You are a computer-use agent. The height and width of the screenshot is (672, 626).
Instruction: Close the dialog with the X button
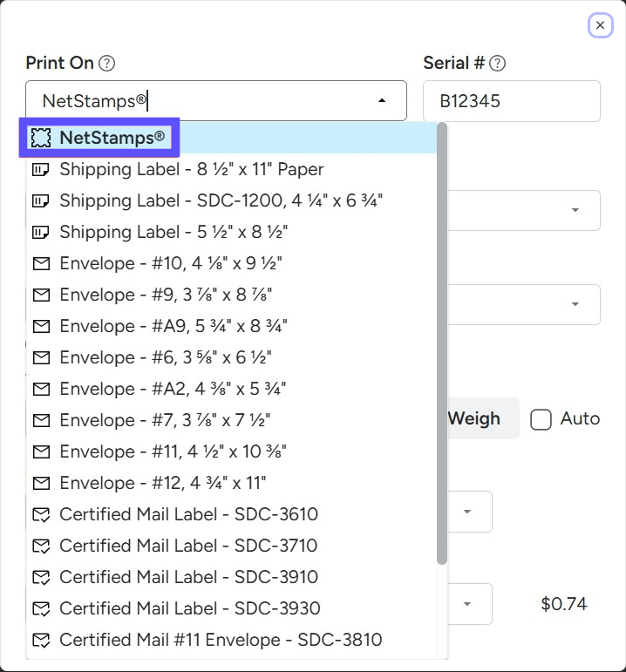(x=600, y=25)
